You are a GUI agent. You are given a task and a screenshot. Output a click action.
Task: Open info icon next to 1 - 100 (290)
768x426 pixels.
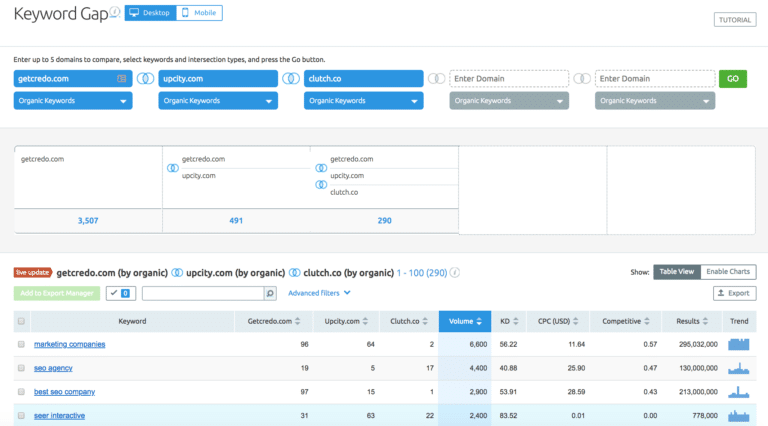click(455, 273)
